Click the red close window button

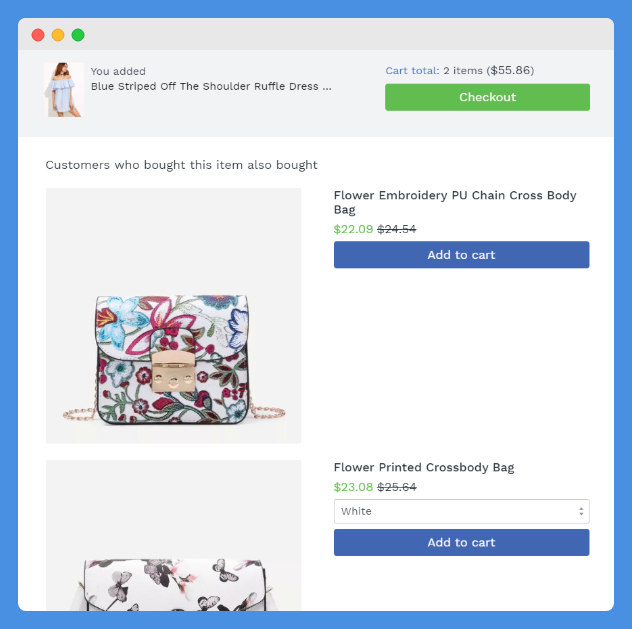point(38,35)
